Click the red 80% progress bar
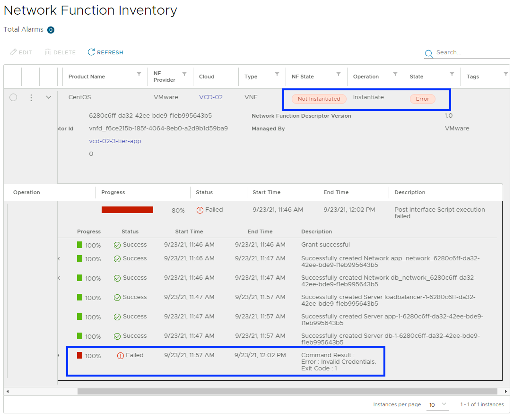 [127, 210]
